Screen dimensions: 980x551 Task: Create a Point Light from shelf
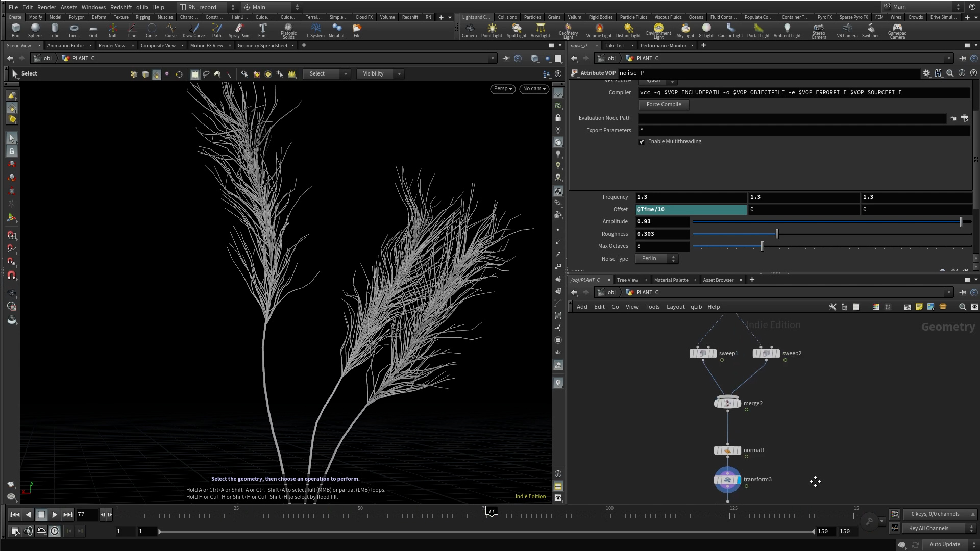coord(492,30)
